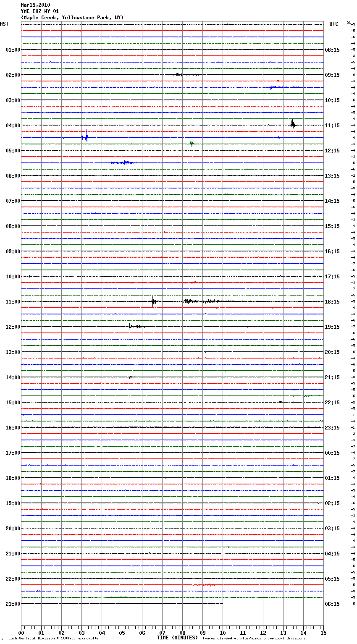The height and width of the screenshot is (644, 357).
Task: Click the minute axis tick label '13'
Action: [283, 633]
